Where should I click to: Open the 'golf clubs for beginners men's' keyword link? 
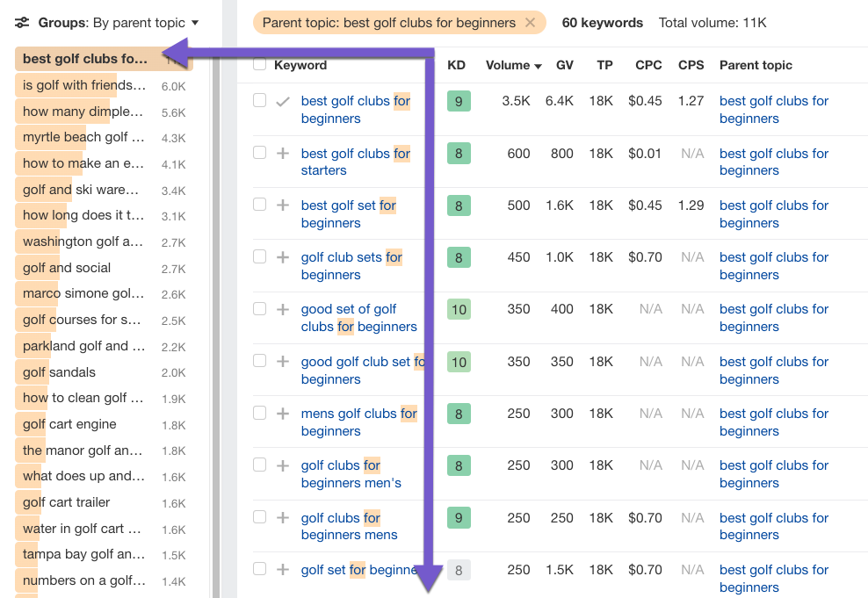pyautogui.click(x=351, y=474)
